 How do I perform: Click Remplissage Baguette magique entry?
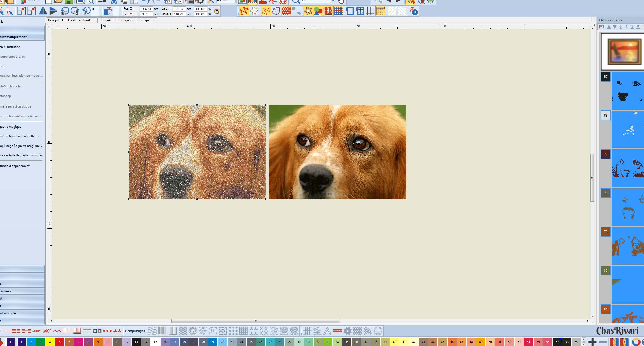tap(21, 146)
